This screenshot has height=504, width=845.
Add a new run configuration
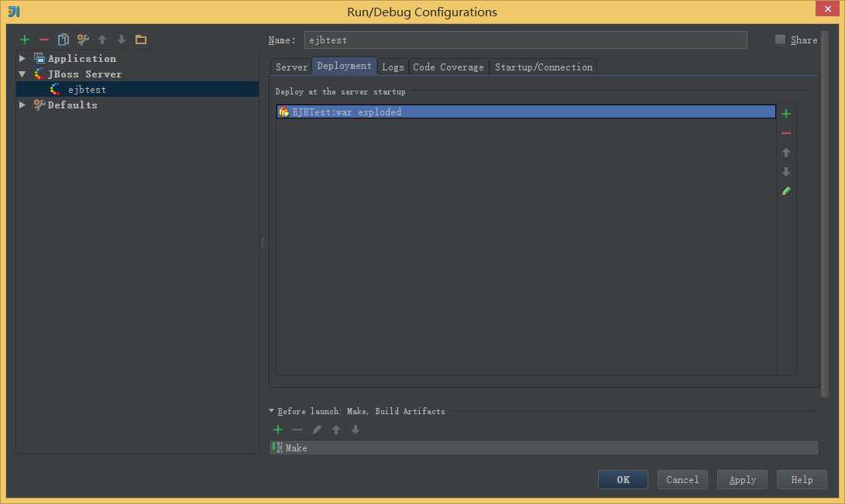[x=25, y=39]
